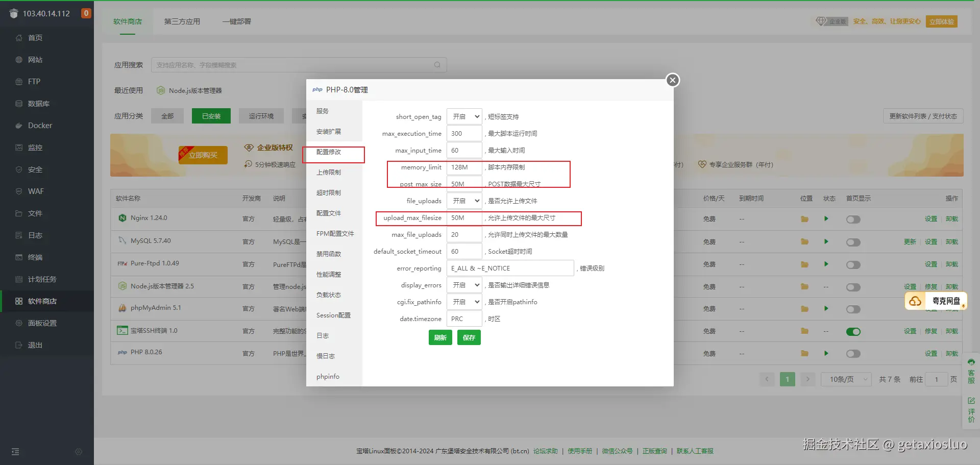Switch to the 软件商店 tab
The height and width of the screenshot is (465, 980).
coord(128,21)
